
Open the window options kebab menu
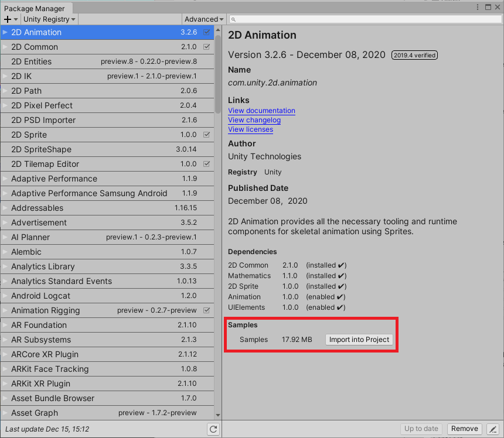[x=478, y=8]
